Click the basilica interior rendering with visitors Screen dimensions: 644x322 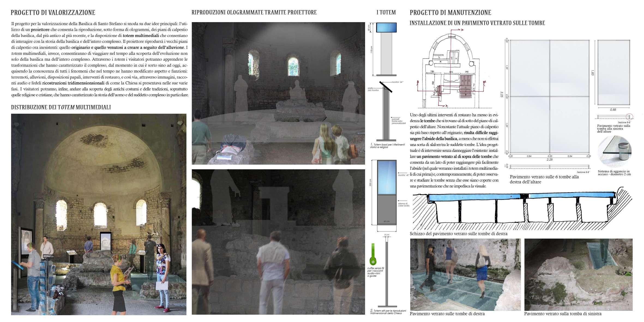pyautogui.click(x=99, y=214)
